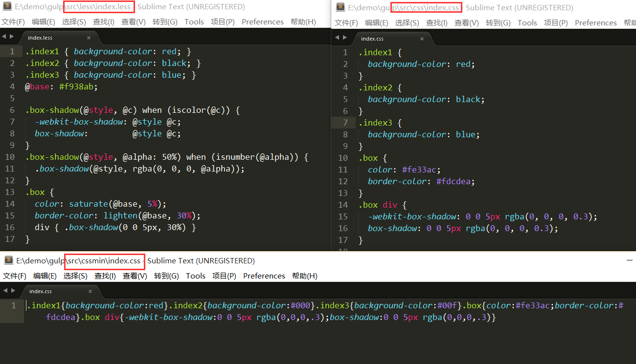
Task: Open Preferences menu in the cssmin window
Action: point(264,276)
